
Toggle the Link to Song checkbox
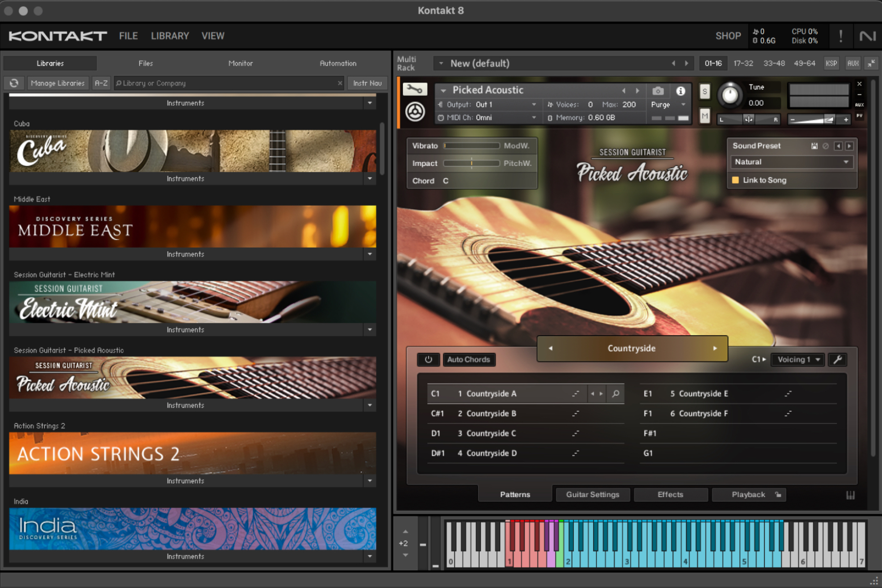click(x=735, y=180)
